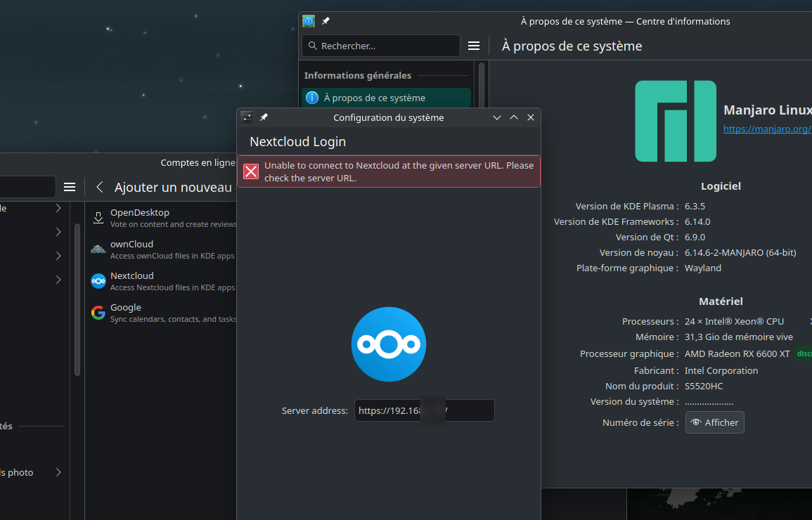
Task: Click the search magnifier icon in Rechercher field
Action: pos(313,46)
